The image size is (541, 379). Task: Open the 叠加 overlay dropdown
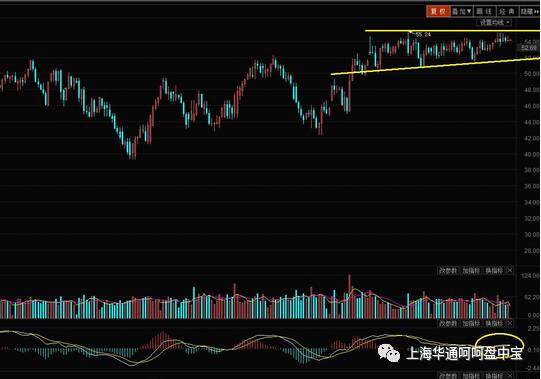click(462, 11)
